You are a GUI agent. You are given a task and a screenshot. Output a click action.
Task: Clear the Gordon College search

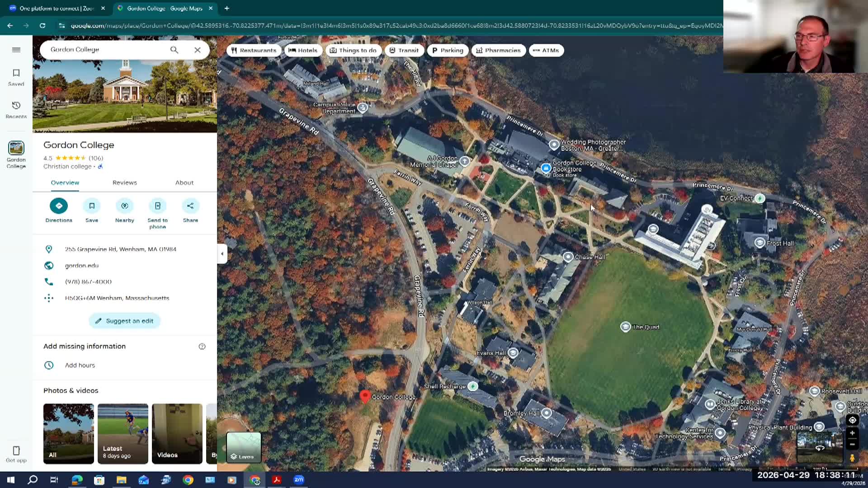click(x=198, y=50)
